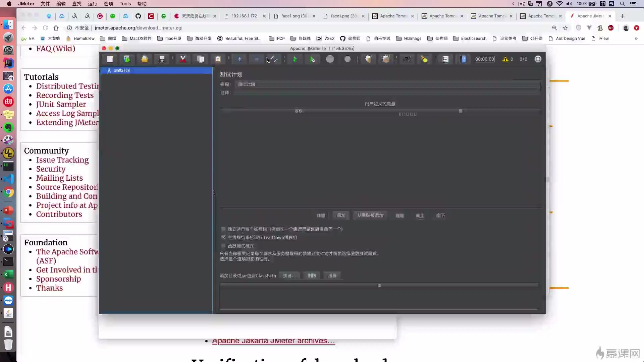Click the Clear all broom icon
The image size is (644, 362).
click(386, 59)
